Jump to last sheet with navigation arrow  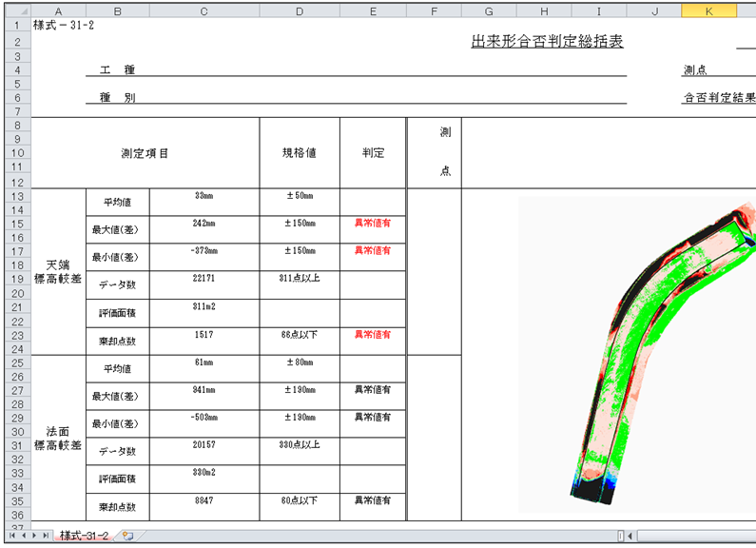[46, 536]
